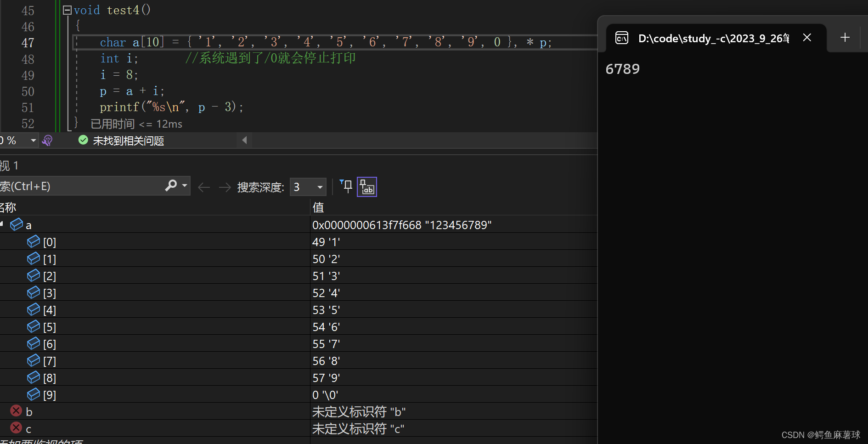Screen dimensions: 868x444
Task: Click the 值 column header
Action: pyautogui.click(x=318, y=208)
